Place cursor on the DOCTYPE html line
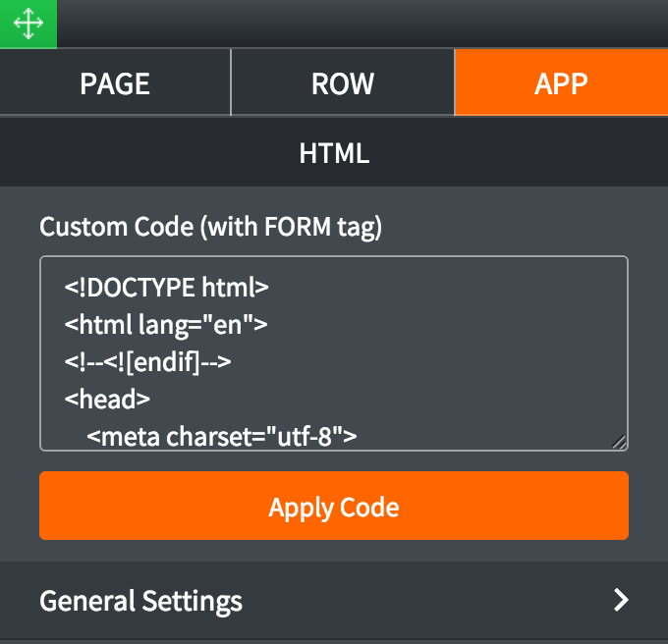This screenshot has width=668, height=644. pyautogui.click(x=167, y=287)
